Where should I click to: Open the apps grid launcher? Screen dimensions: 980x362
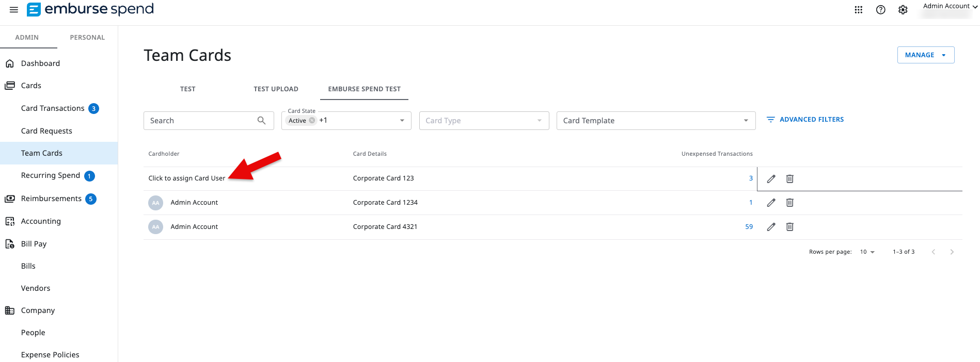tap(858, 10)
